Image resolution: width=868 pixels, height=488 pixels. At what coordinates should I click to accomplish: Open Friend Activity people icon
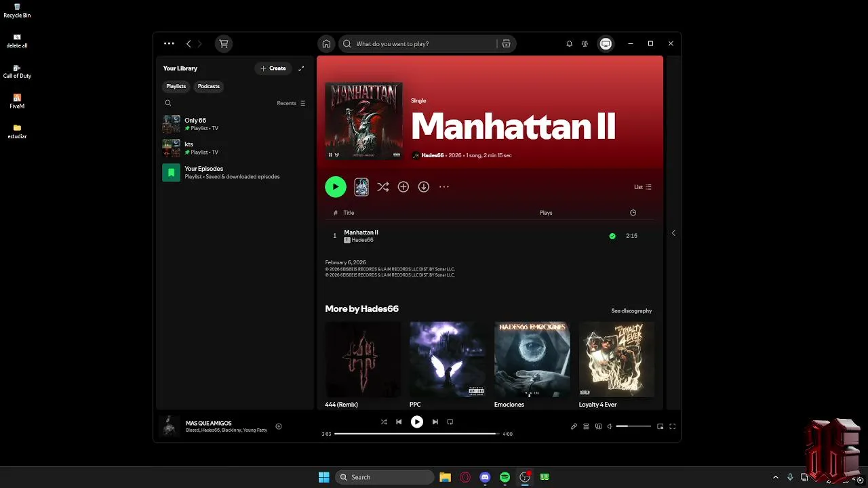coord(585,43)
